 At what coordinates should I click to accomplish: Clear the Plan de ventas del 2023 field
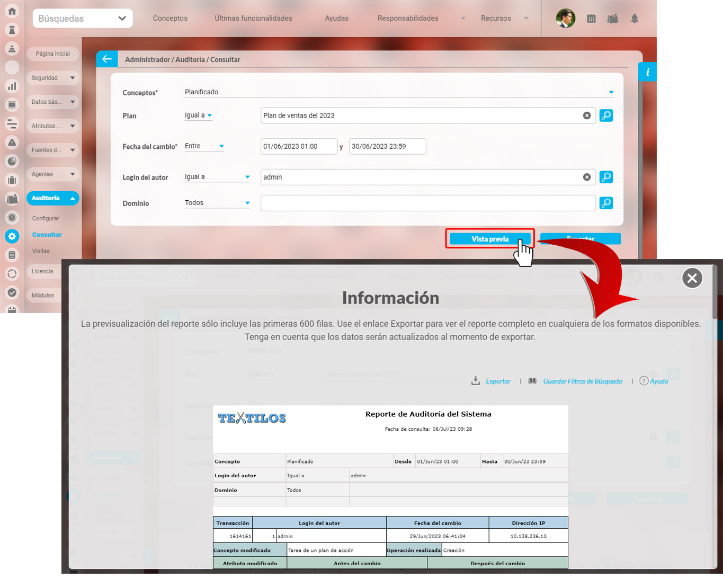[587, 115]
